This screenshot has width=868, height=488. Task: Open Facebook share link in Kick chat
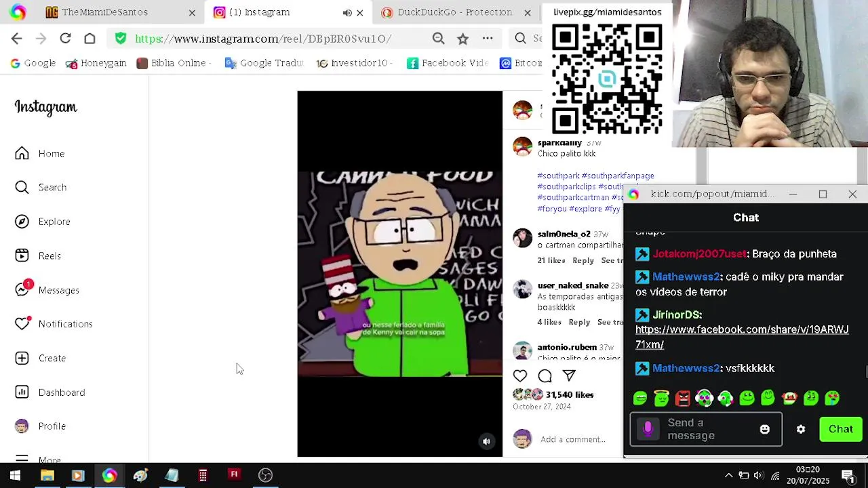pyautogui.click(x=742, y=338)
